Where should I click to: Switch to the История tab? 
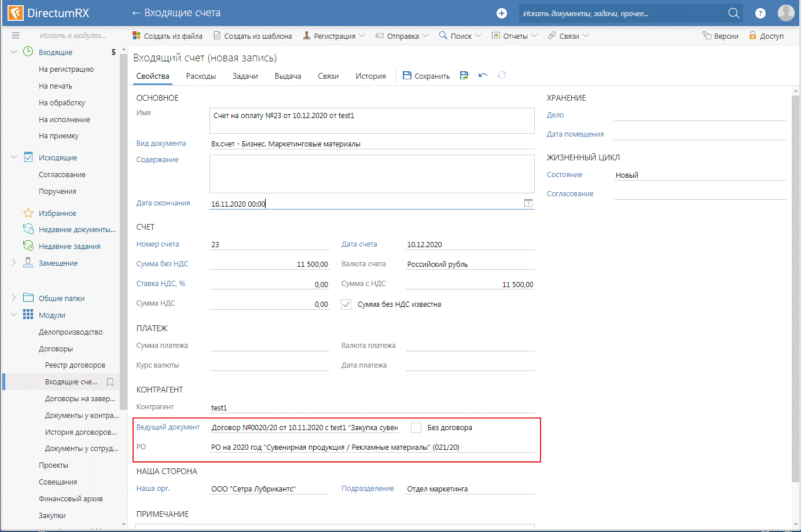point(370,76)
